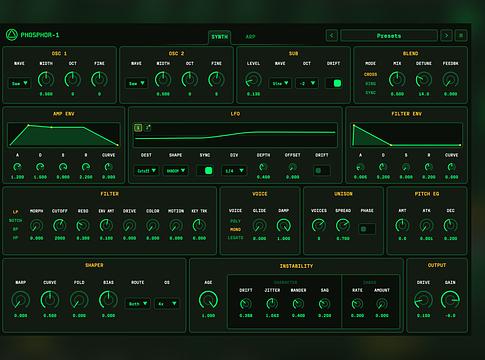This screenshot has width=485, height=360.
Task: Click the LFO waveform display
Action: pyautogui.click(x=235, y=135)
